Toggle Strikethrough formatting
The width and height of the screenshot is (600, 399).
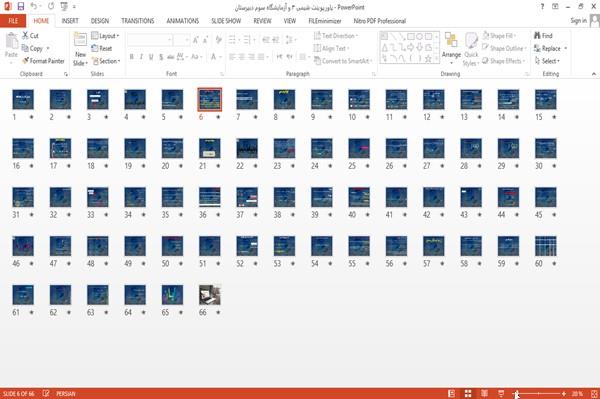pyautogui.click(x=171, y=57)
